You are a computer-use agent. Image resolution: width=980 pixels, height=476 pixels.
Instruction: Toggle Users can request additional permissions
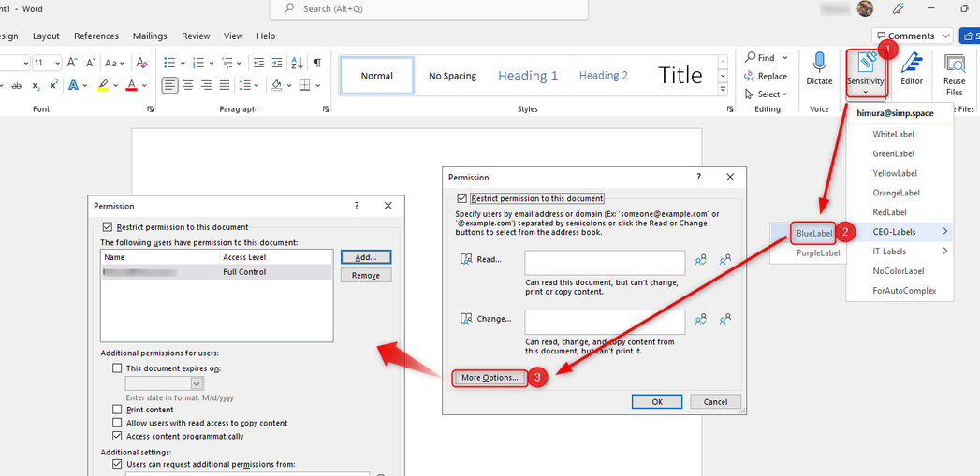(x=117, y=464)
